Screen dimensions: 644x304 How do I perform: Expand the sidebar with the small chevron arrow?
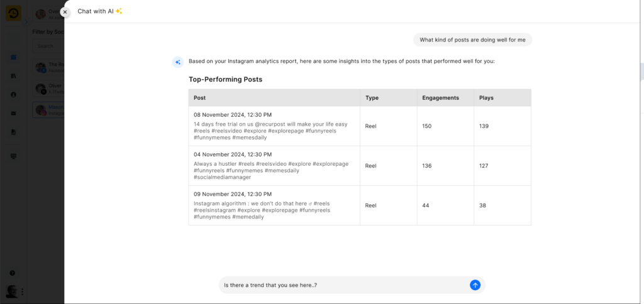tap(26, 21)
